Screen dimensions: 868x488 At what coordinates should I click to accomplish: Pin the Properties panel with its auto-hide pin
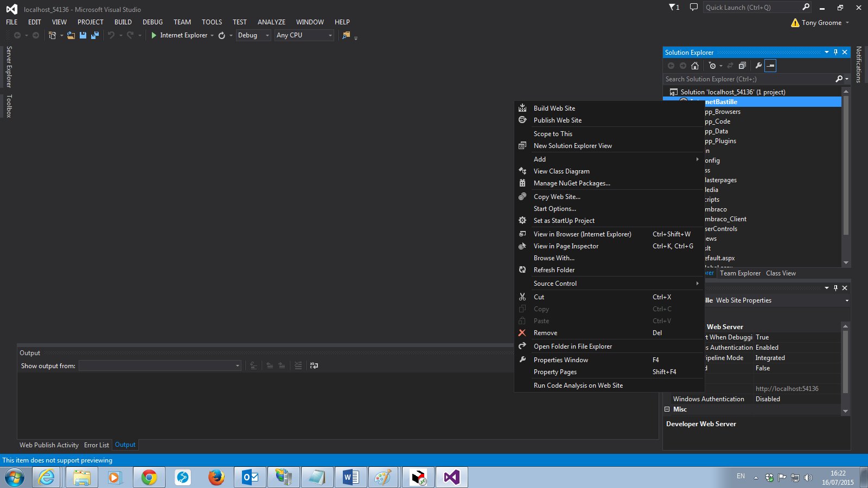[x=836, y=288]
